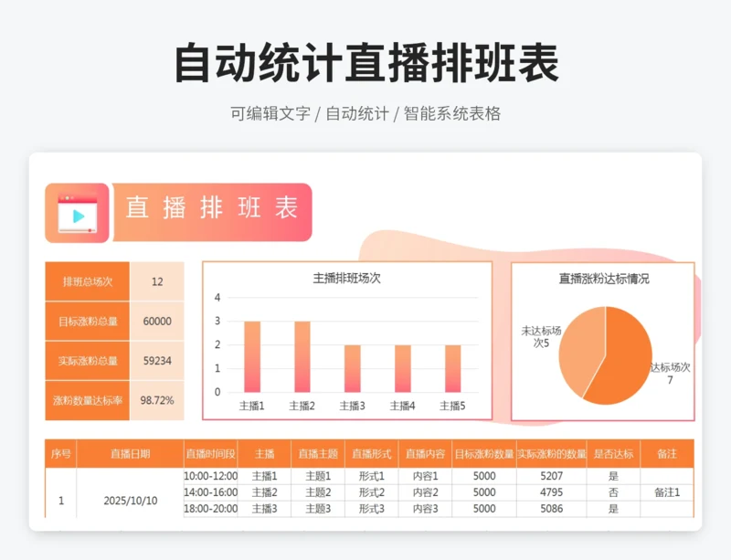Click the 主题1 cell

(x=318, y=476)
